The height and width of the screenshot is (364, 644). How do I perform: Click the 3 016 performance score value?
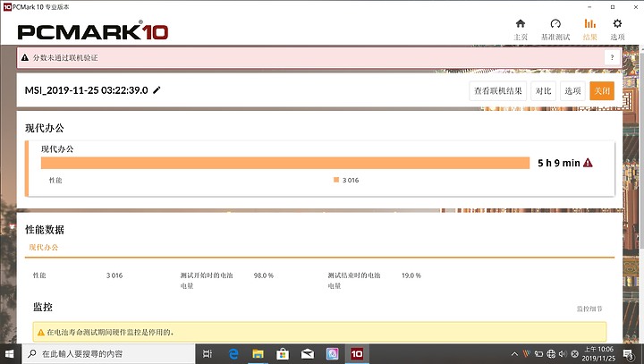pos(114,275)
